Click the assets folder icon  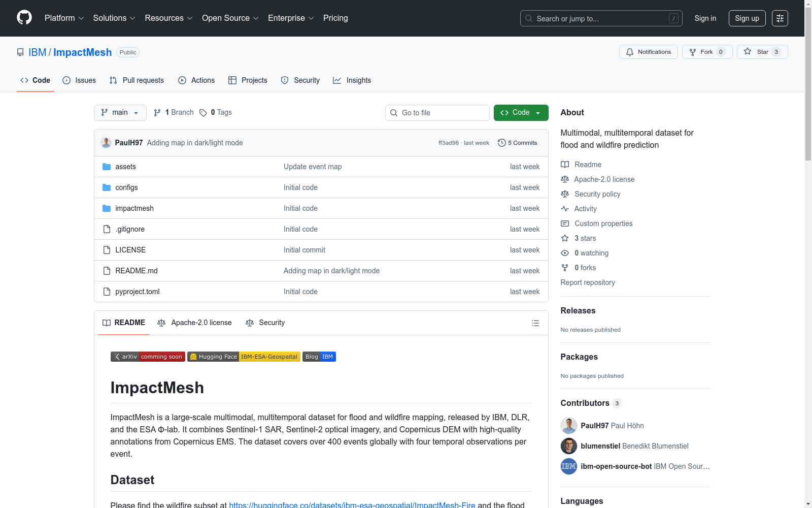[107, 167]
